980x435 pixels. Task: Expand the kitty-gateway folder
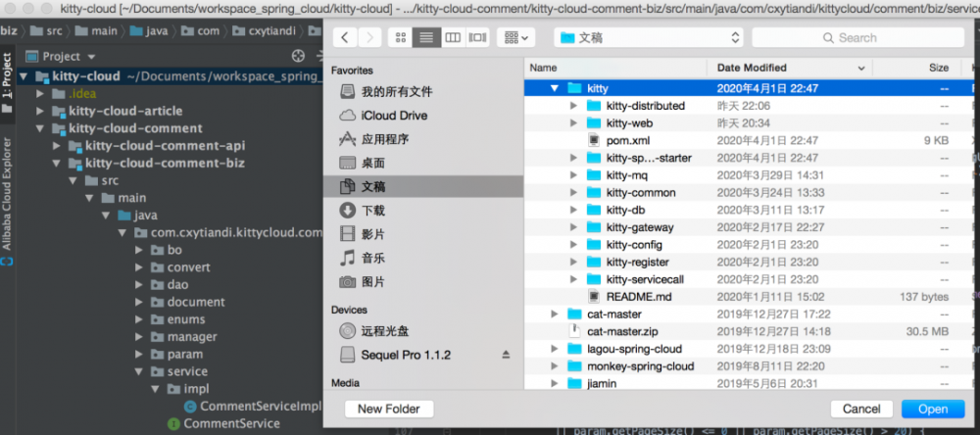coord(573,227)
